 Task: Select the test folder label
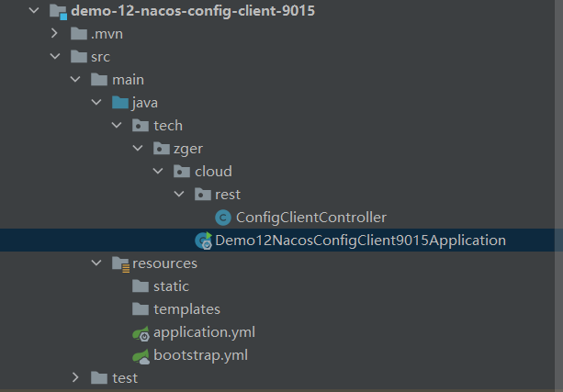pos(125,378)
